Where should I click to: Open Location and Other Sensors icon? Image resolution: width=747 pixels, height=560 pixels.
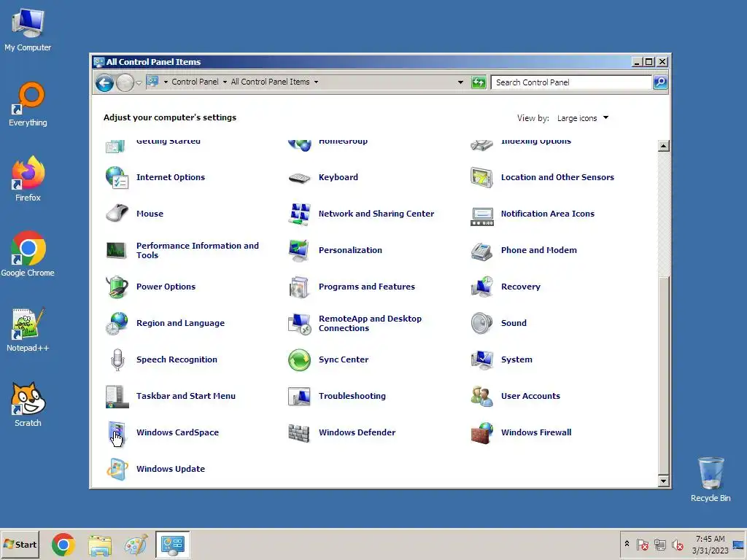point(481,178)
